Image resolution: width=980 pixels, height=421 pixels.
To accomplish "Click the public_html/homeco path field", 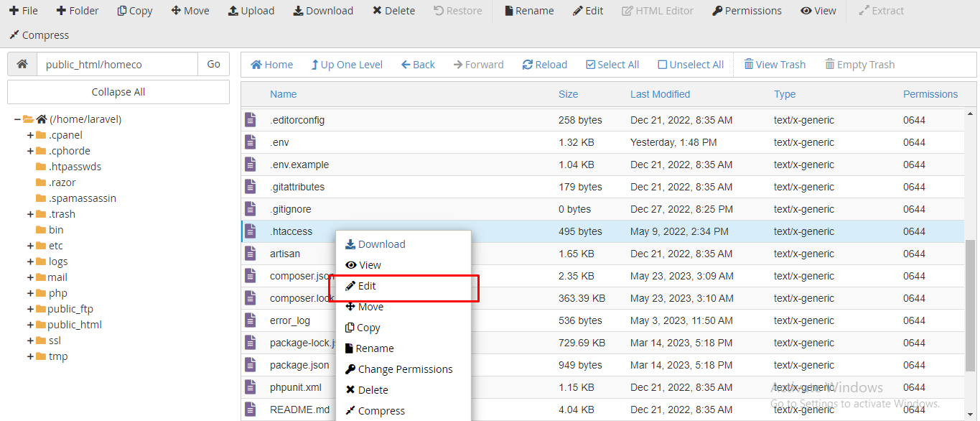I will 117,64.
